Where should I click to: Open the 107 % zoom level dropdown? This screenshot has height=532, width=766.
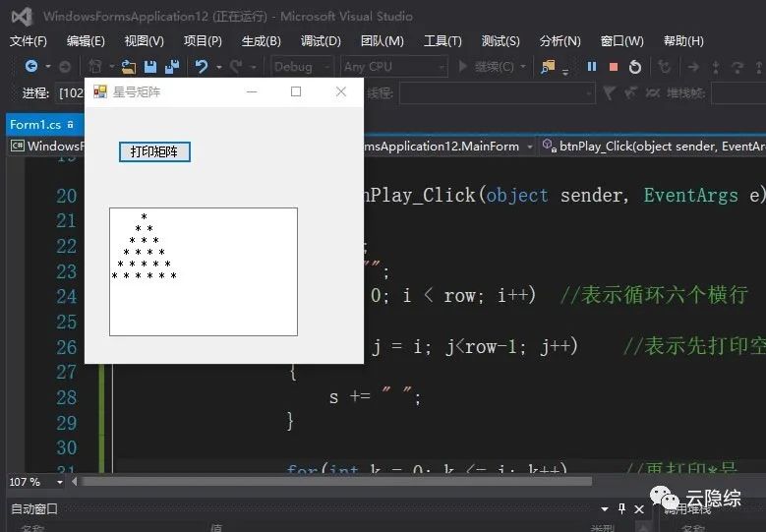click(x=60, y=482)
